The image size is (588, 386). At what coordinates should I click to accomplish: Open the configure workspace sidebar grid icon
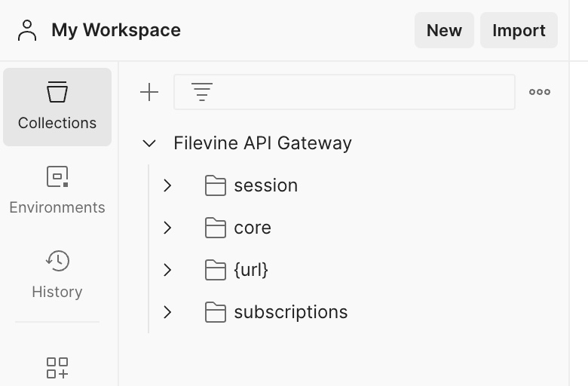(57, 368)
